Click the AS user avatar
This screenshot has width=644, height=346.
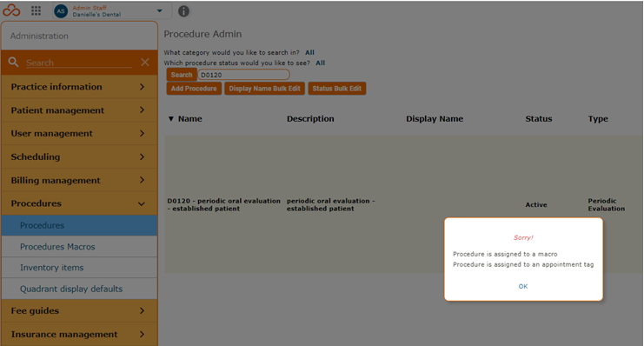click(x=61, y=11)
